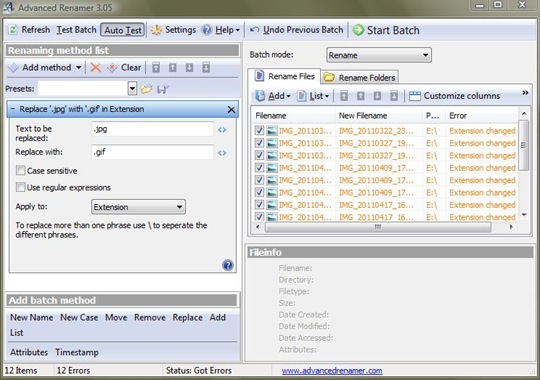Click the file list scroll right arrow
Image resolution: width=540 pixels, height=380 pixels.
click(x=511, y=227)
